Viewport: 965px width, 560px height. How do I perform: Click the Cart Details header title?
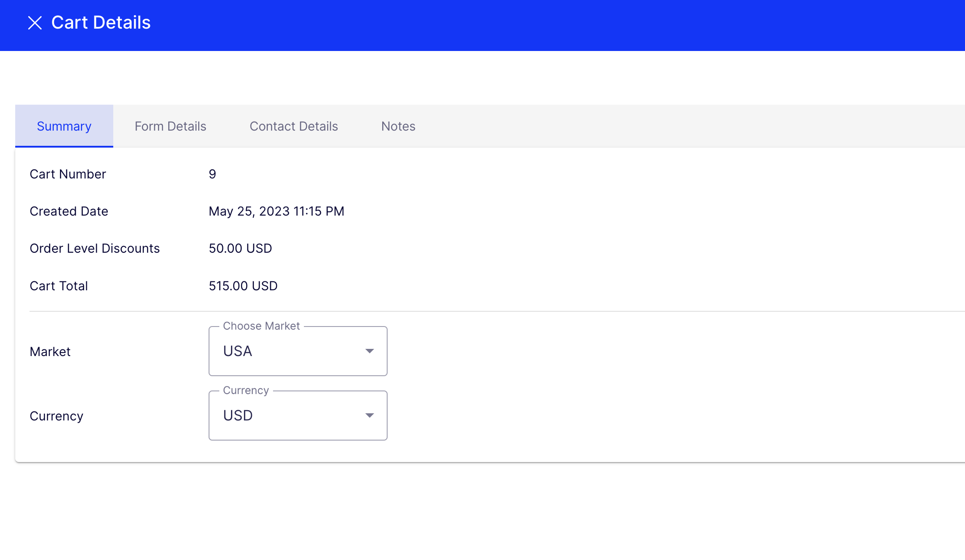tap(101, 23)
